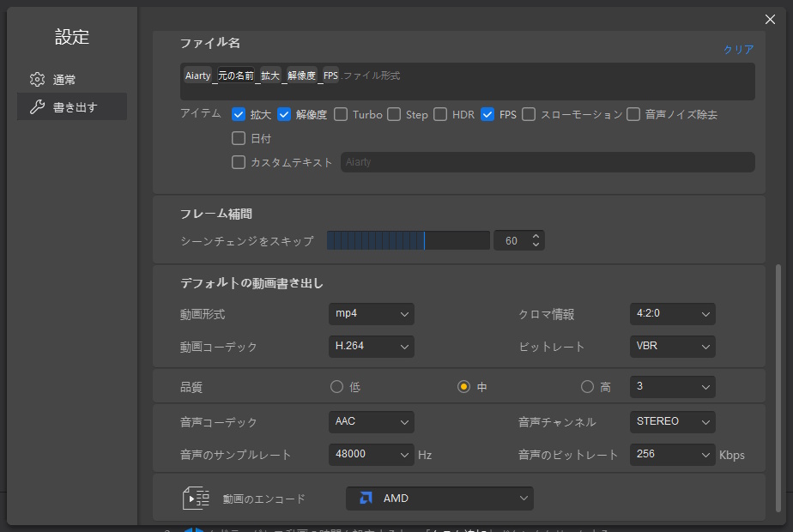793x532 pixels.
Task: Click the video encode icon
Action: [196, 499]
